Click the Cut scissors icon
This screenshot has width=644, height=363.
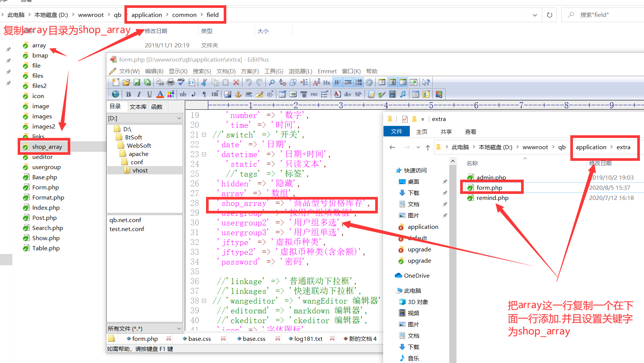204,82
